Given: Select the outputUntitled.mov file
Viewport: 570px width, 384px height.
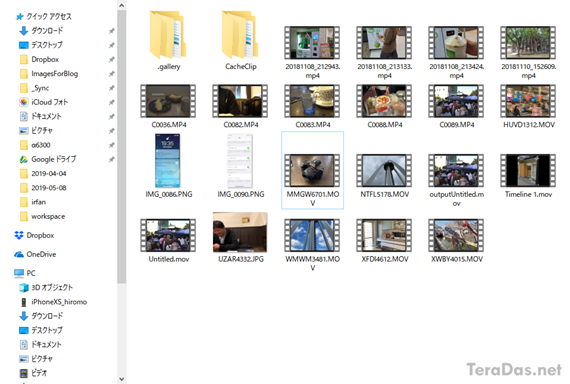Looking at the screenshot, I should click(x=456, y=180).
